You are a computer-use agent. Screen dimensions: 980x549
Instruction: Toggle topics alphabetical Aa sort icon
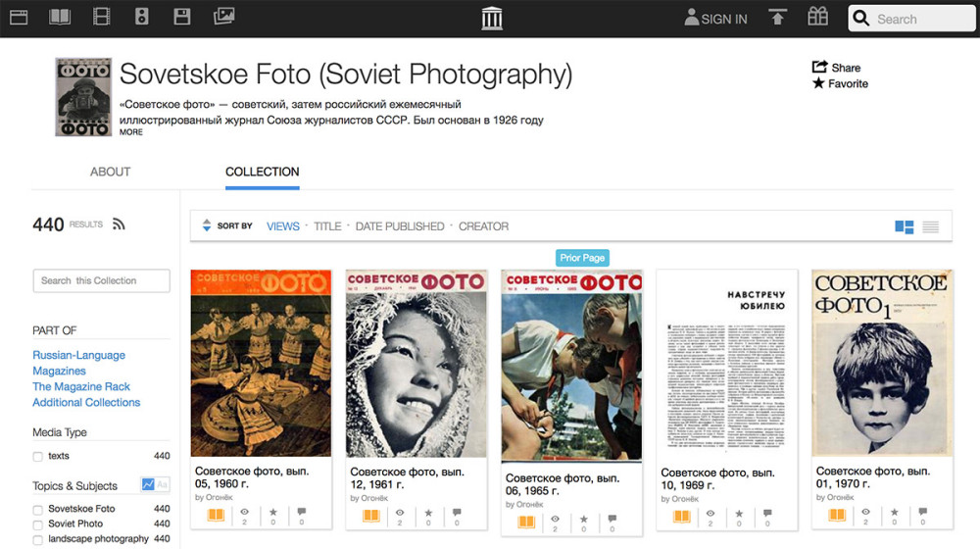[162, 484]
